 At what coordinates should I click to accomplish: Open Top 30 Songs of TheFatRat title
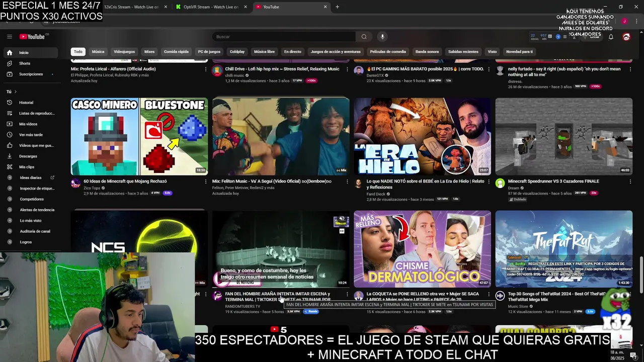coord(557,297)
